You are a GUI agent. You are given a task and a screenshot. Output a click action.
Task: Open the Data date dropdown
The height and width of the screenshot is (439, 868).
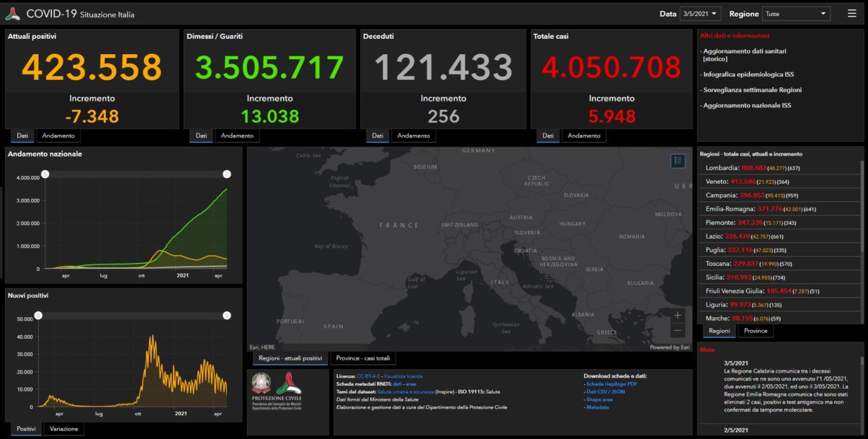(x=700, y=14)
